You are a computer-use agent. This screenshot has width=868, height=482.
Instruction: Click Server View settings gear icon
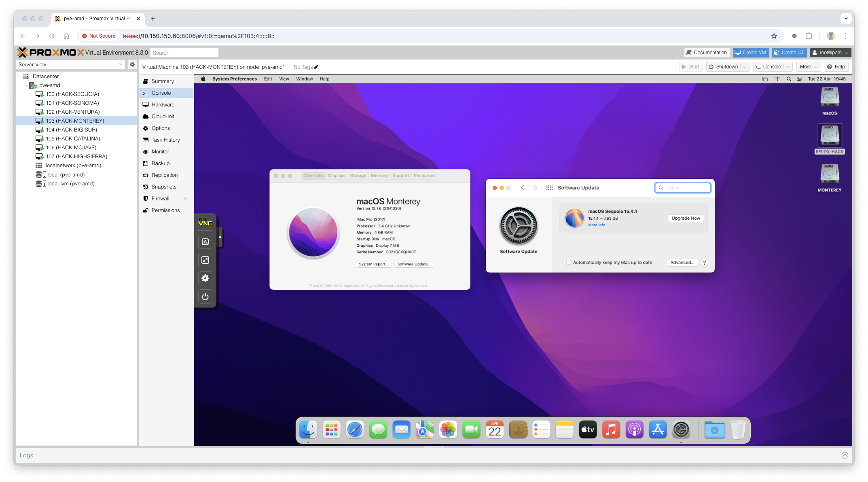[132, 64]
